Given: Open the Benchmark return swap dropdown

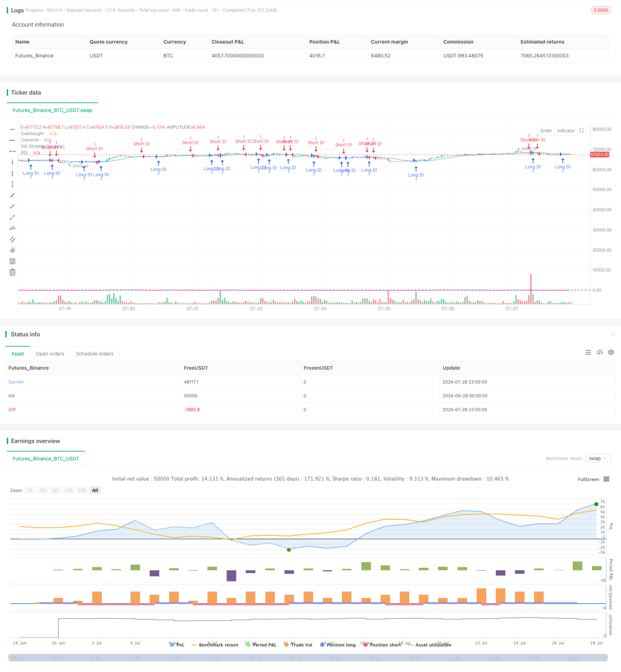Looking at the screenshot, I should 598,459.
